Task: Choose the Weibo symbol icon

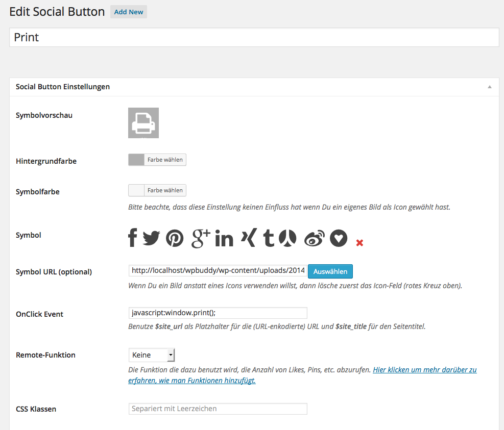Action: (314, 238)
